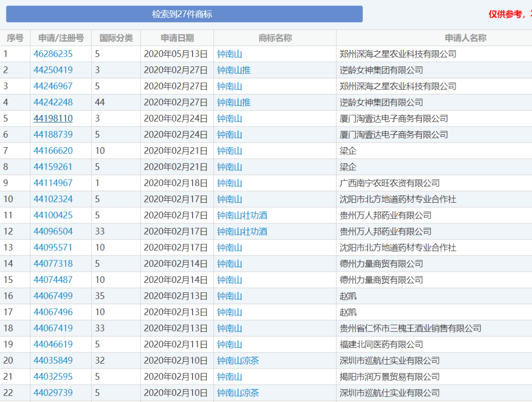
Task: Select applicant 梁企 in row 7
Action: click(x=348, y=151)
